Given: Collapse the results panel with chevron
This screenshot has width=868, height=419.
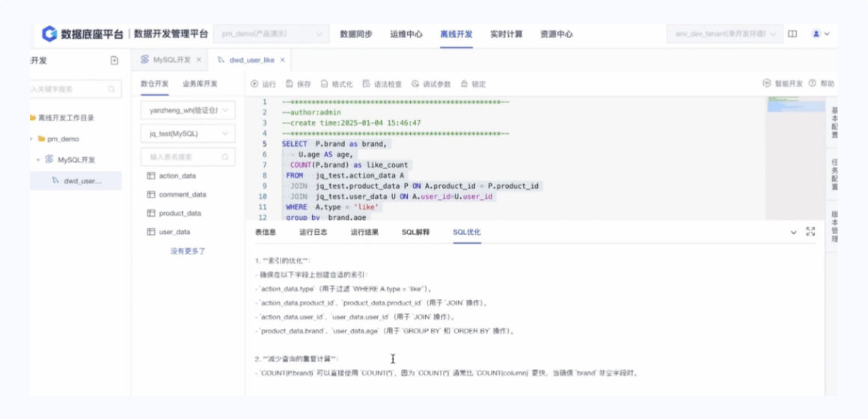Looking at the screenshot, I should click(x=794, y=233).
